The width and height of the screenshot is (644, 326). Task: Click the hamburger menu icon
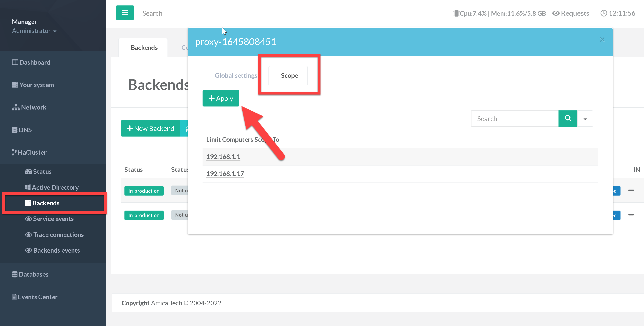click(x=125, y=12)
